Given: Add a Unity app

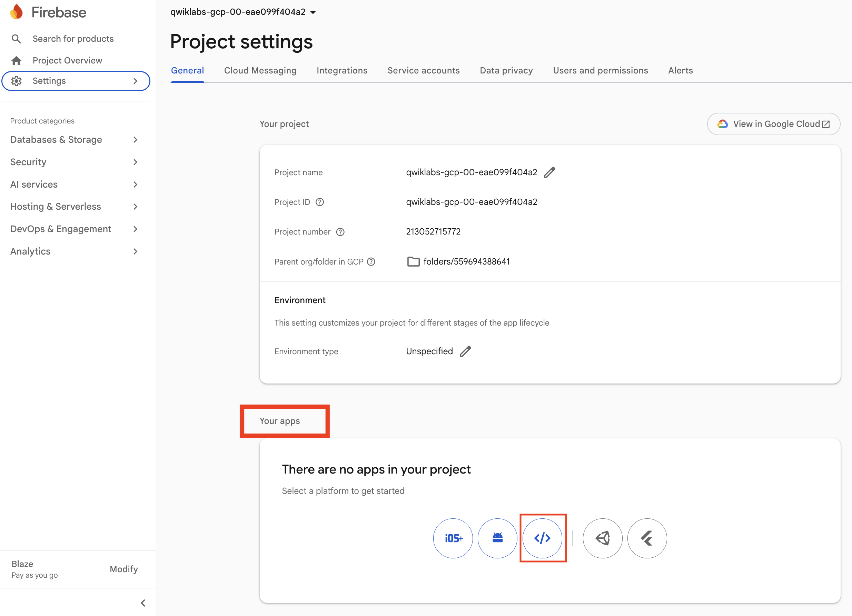Looking at the screenshot, I should [x=603, y=538].
